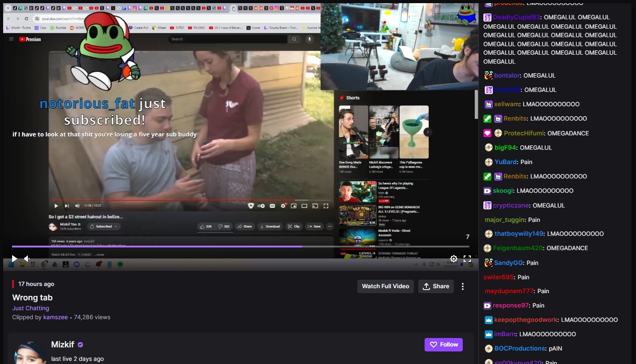Play the Twitch clip with the bottom-left play button

click(x=14, y=259)
